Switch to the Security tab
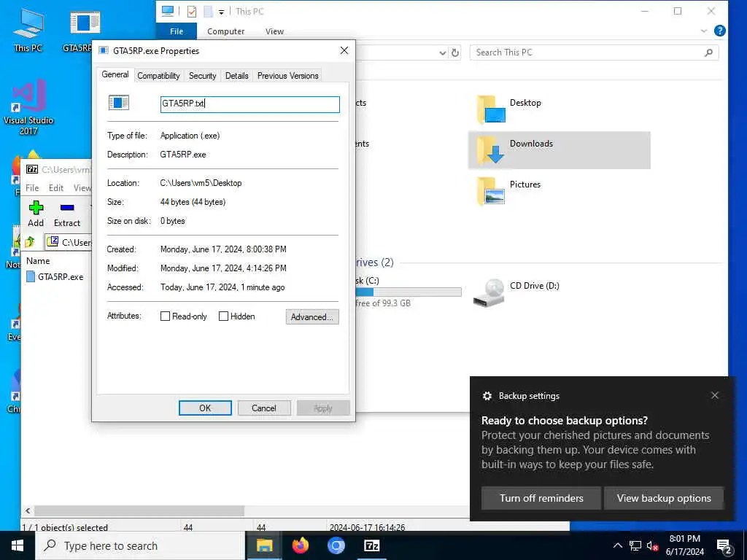The height and width of the screenshot is (560, 747). coord(203,76)
